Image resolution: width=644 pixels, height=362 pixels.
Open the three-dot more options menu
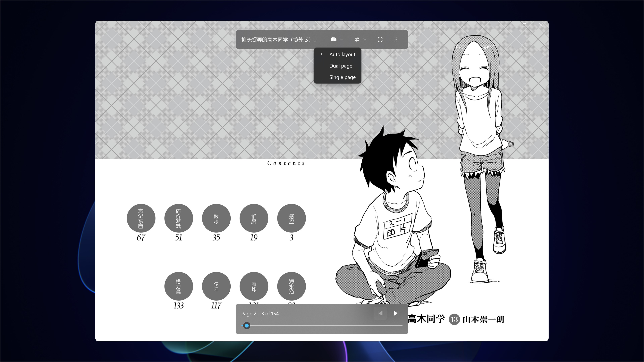tap(396, 39)
